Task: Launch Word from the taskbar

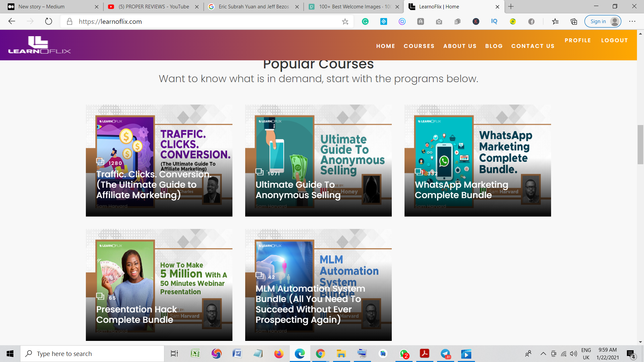Action: click(237, 354)
